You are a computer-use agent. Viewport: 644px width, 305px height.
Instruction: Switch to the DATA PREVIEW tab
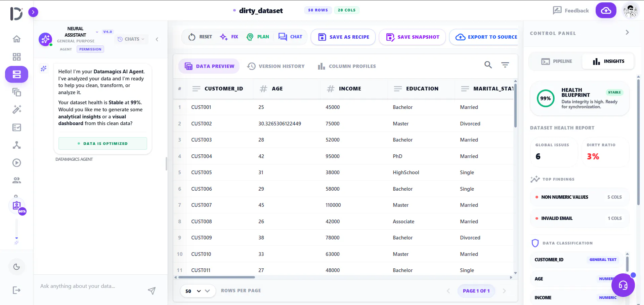(x=209, y=66)
